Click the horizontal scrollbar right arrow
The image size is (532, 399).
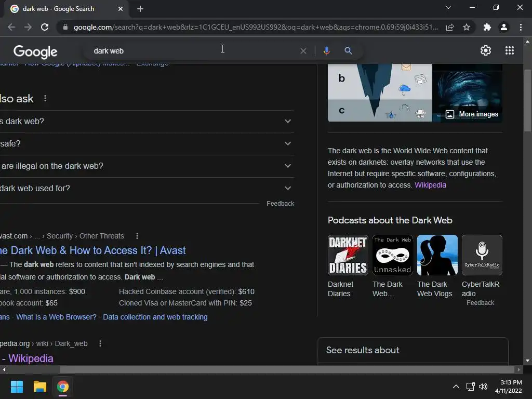click(x=518, y=369)
